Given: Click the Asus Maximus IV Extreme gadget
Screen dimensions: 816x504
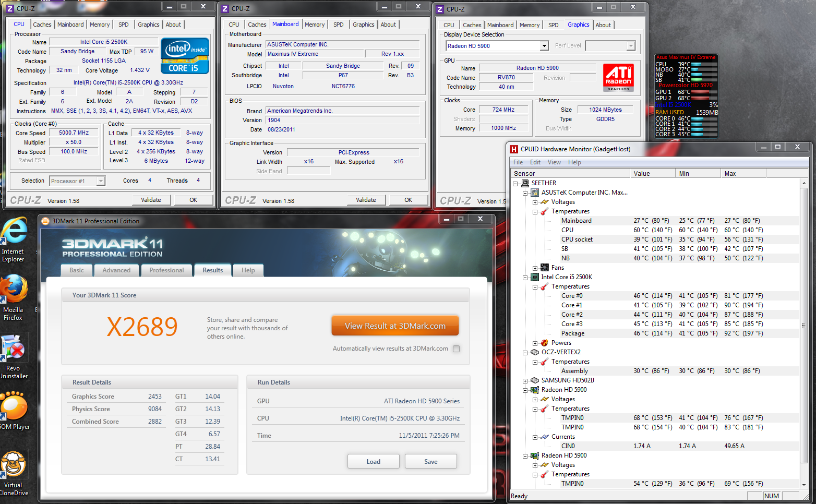Looking at the screenshot, I should tap(687, 96).
